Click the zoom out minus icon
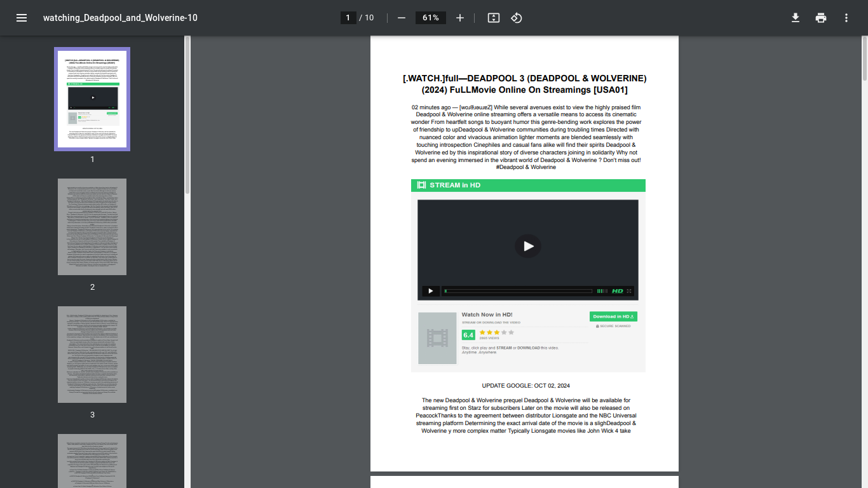 click(x=402, y=18)
